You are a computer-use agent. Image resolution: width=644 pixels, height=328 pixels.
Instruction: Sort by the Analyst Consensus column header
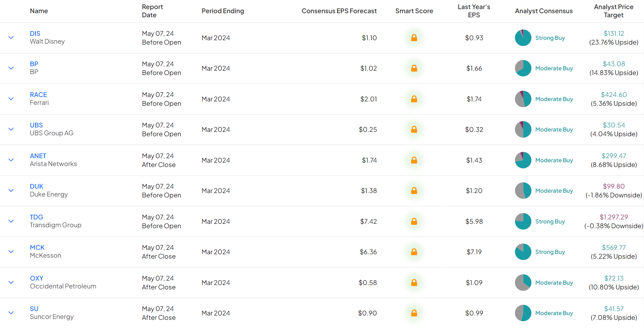point(544,11)
